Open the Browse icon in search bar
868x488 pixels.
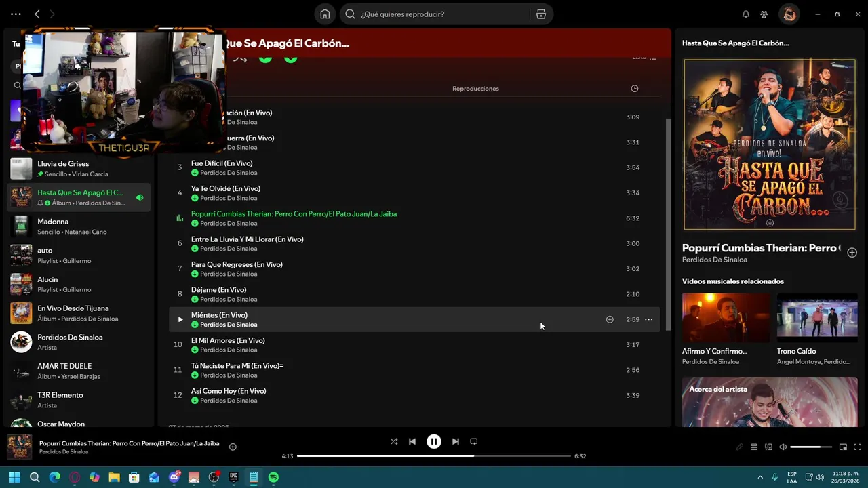coord(541,14)
